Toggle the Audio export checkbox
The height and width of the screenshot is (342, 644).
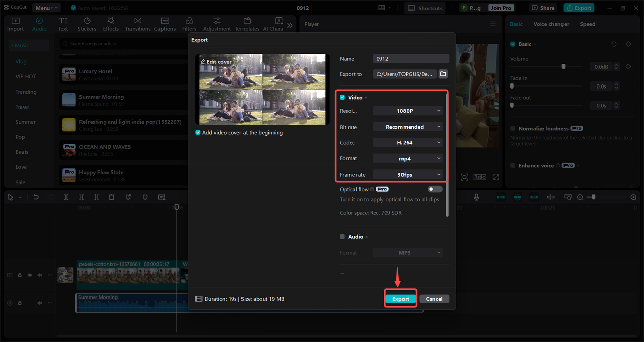click(342, 237)
